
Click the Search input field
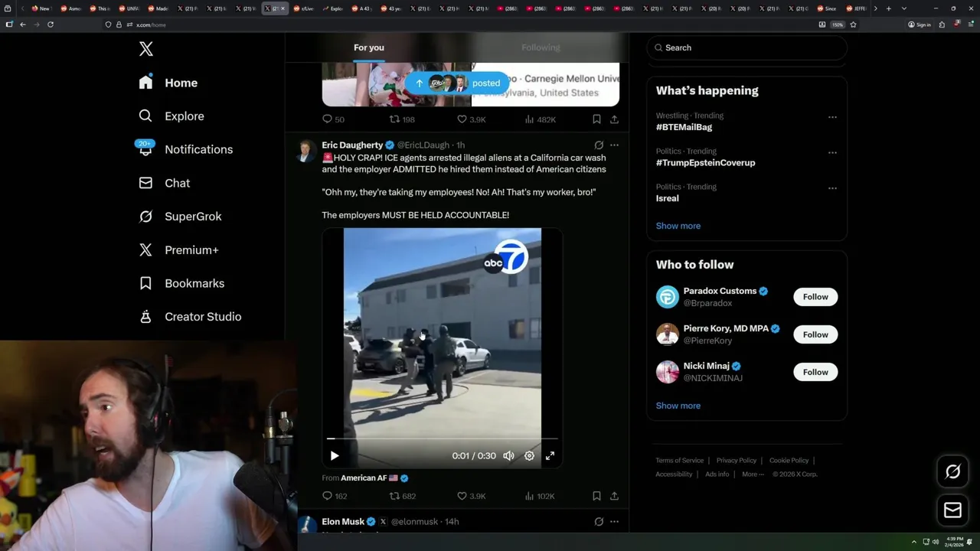[746, 47]
